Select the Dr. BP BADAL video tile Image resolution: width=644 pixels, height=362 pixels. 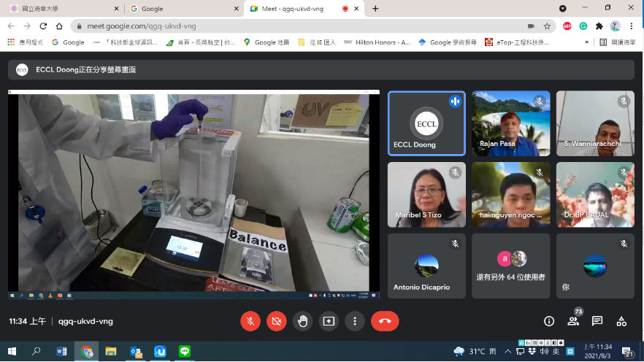(595, 195)
